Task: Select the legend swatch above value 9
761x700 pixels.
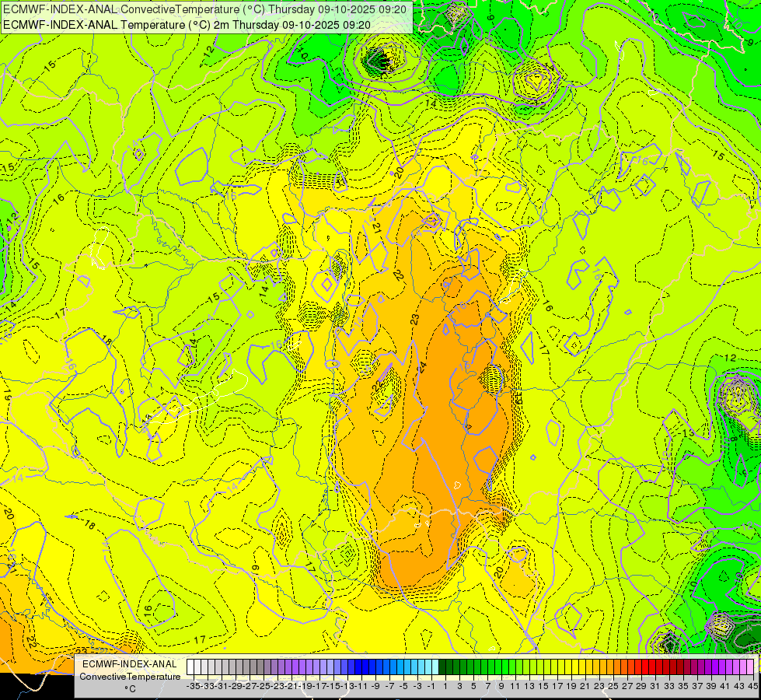Action: tap(498, 667)
